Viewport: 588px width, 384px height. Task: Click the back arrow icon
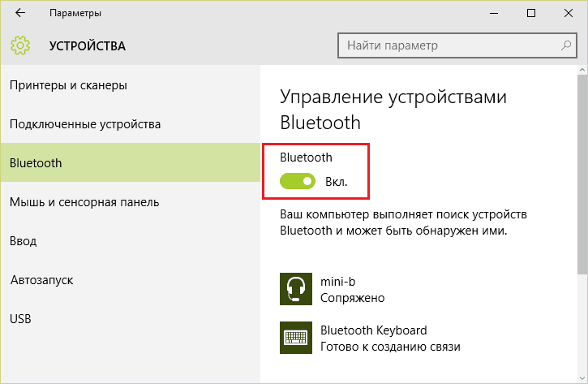20,13
